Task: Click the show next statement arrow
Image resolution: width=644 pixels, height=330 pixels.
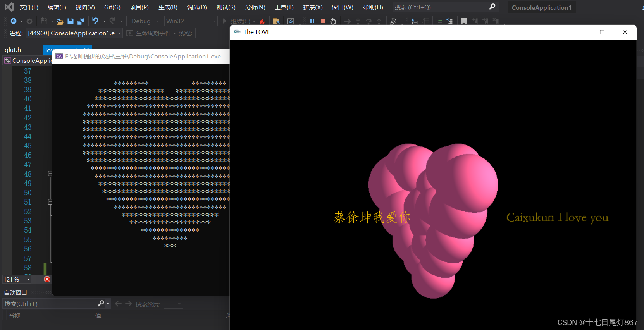Action: pos(348,21)
